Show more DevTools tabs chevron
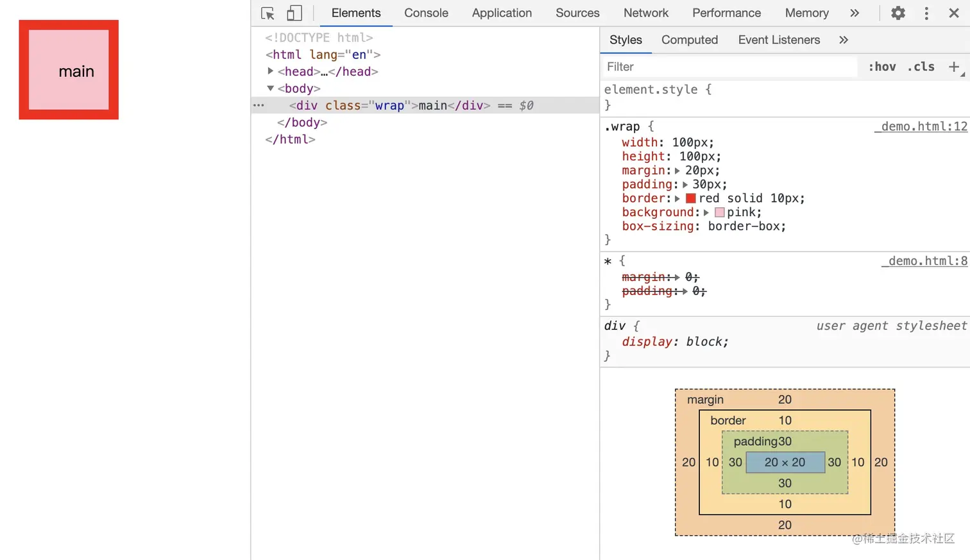 (x=855, y=13)
